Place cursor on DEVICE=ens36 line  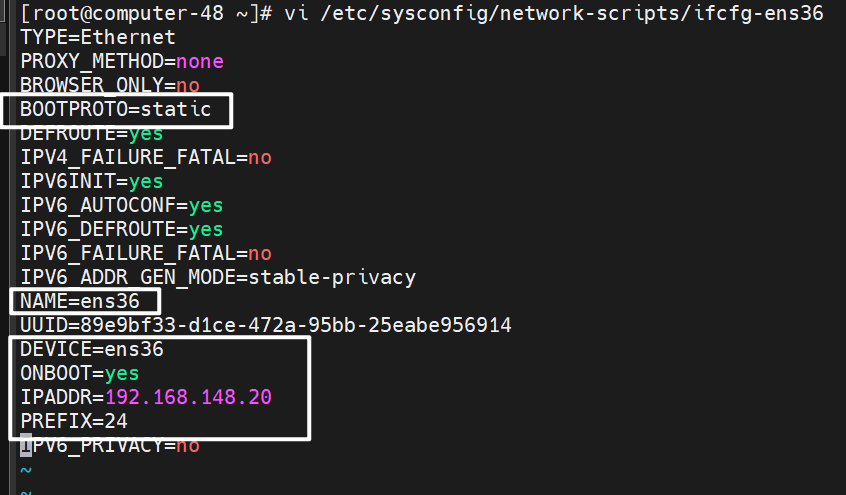click(92, 349)
